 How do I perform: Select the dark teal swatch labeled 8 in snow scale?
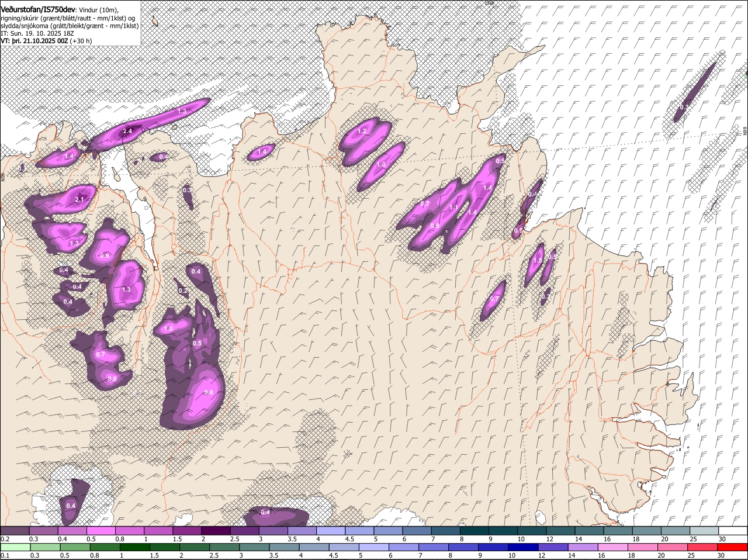click(475, 530)
